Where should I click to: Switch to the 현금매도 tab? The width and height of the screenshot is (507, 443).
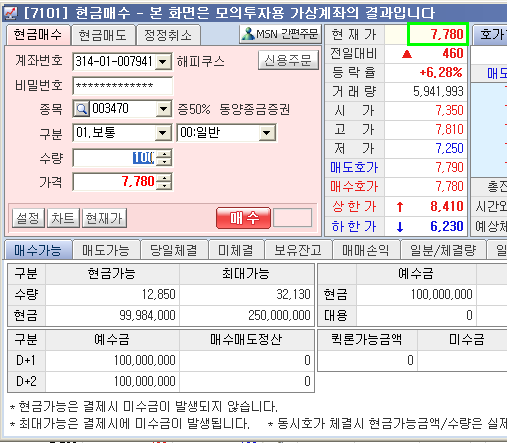(x=103, y=35)
